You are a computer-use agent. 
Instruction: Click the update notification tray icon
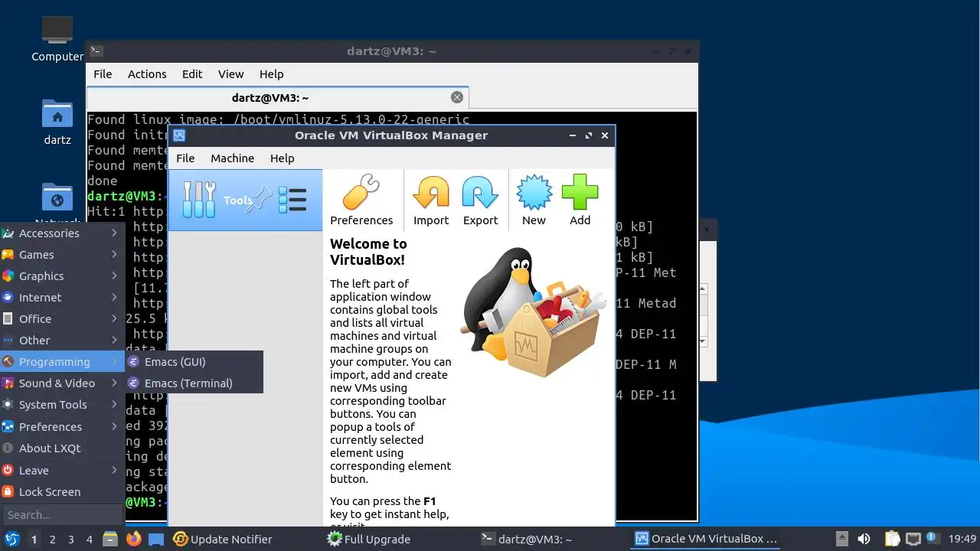[x=933, y=539]
